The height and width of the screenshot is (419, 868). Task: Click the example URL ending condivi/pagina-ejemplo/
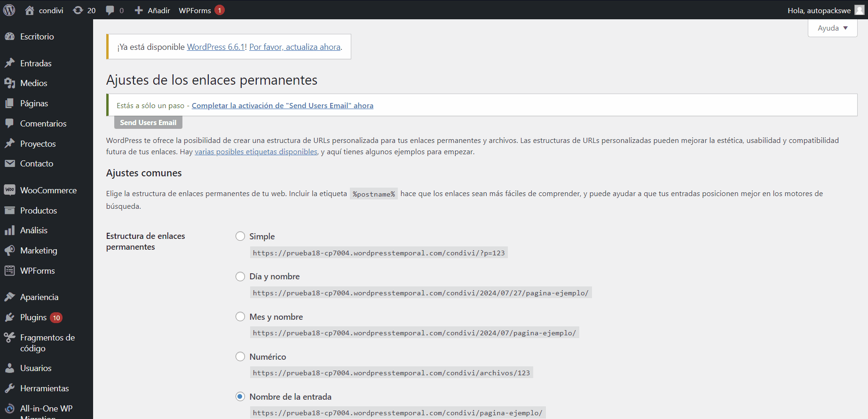click(397, 413)
